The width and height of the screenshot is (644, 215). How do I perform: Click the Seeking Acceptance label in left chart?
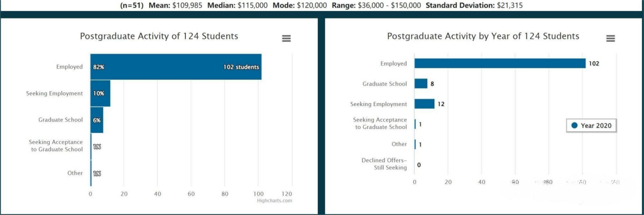point(56,146)
